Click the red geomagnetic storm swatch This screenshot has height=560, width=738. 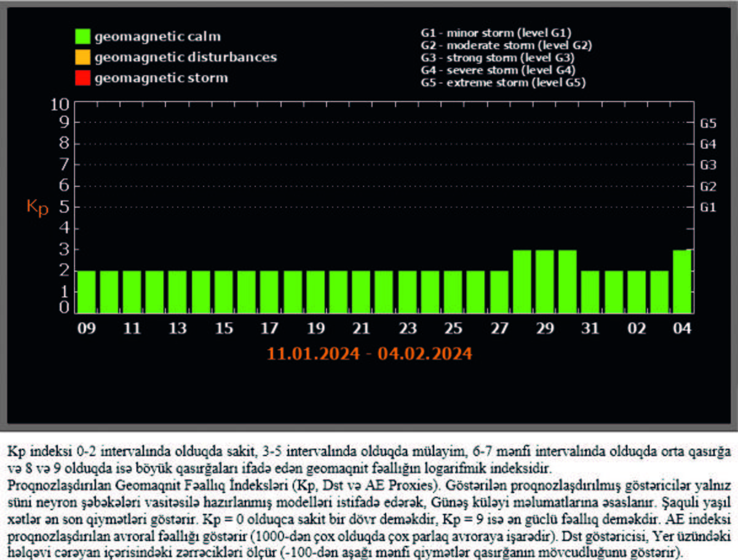coord(82,78)
